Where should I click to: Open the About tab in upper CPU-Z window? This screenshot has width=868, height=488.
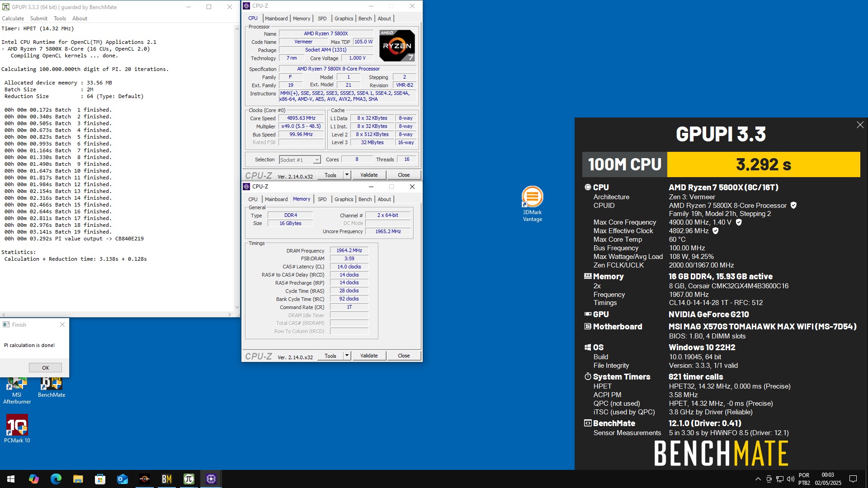click(x=384, y=19)
